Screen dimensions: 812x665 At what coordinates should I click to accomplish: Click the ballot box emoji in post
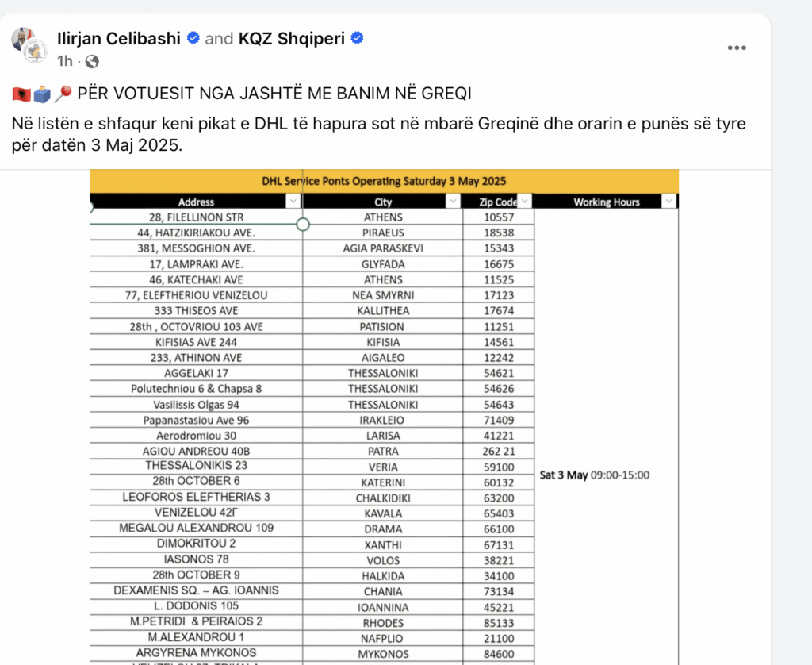point(43,94)
